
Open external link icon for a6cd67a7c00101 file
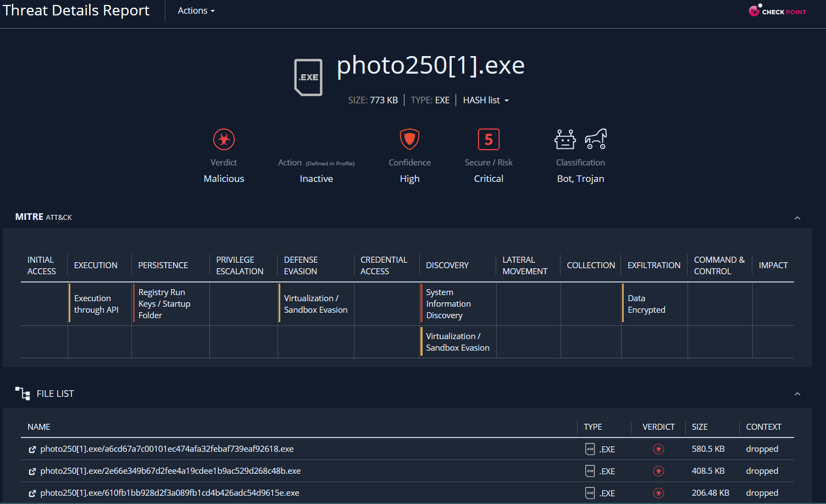(x=32, y=450)
